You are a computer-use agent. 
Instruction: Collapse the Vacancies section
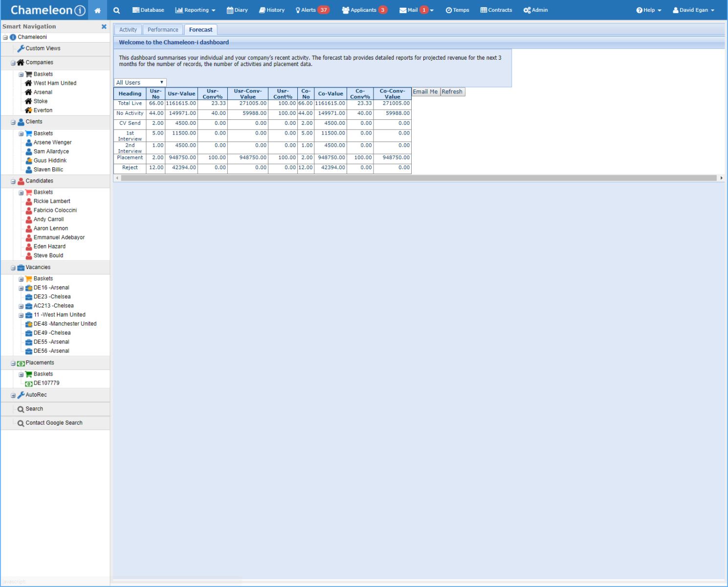click(x=13, y=268)
